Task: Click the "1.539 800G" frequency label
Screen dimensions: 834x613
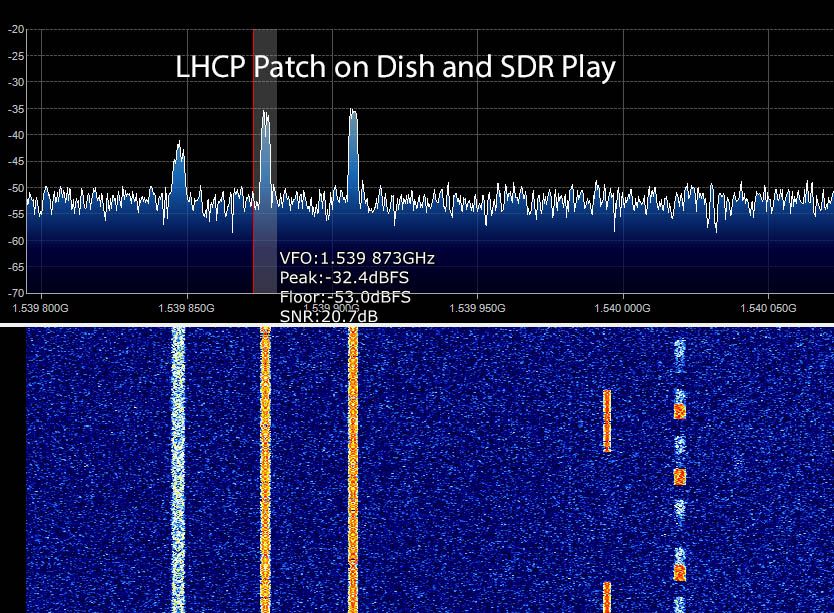Action: (x=40, y=308)
